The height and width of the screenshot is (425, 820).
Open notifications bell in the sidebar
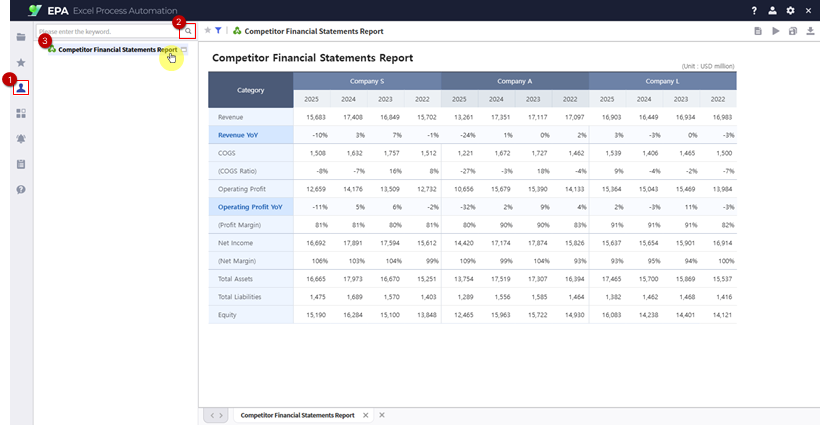click(x=21, y=139)
